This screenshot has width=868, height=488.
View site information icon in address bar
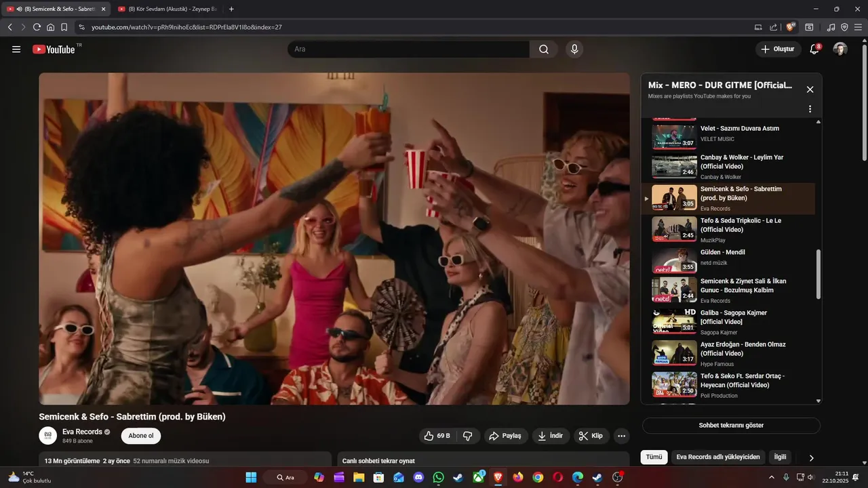click(x=81, y=27)
